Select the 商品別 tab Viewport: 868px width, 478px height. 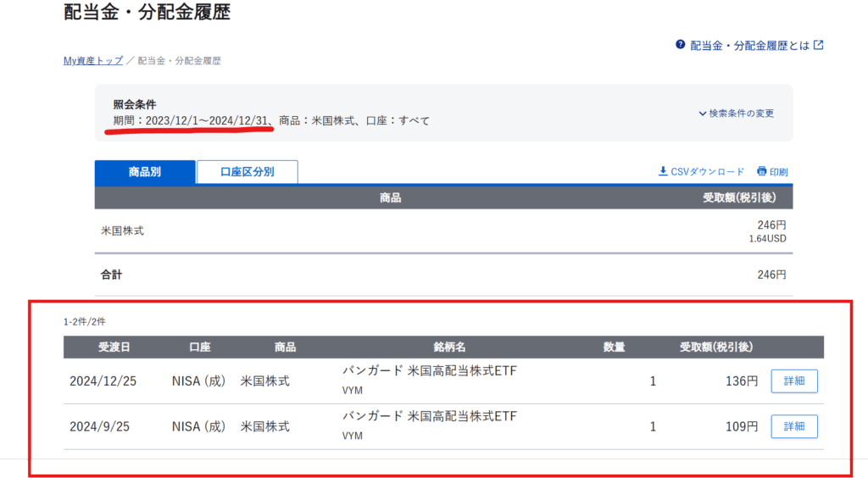145,172
